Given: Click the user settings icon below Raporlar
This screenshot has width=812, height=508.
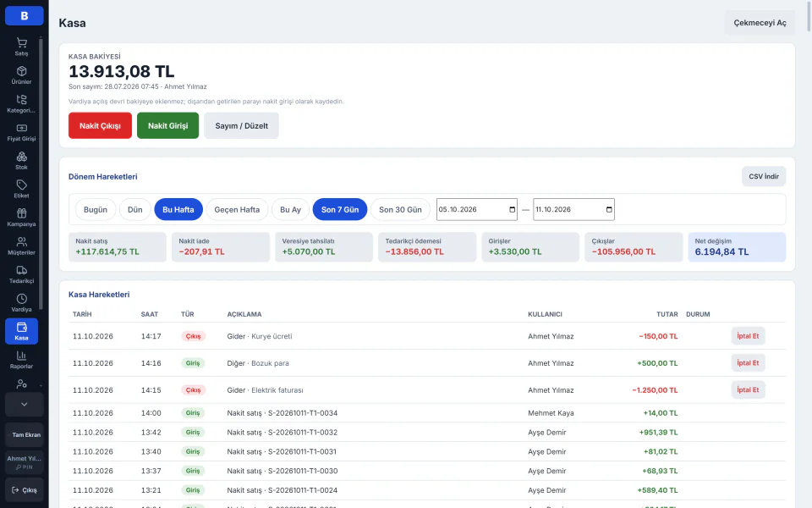Looking at the screenshot, I should point(21,384).
